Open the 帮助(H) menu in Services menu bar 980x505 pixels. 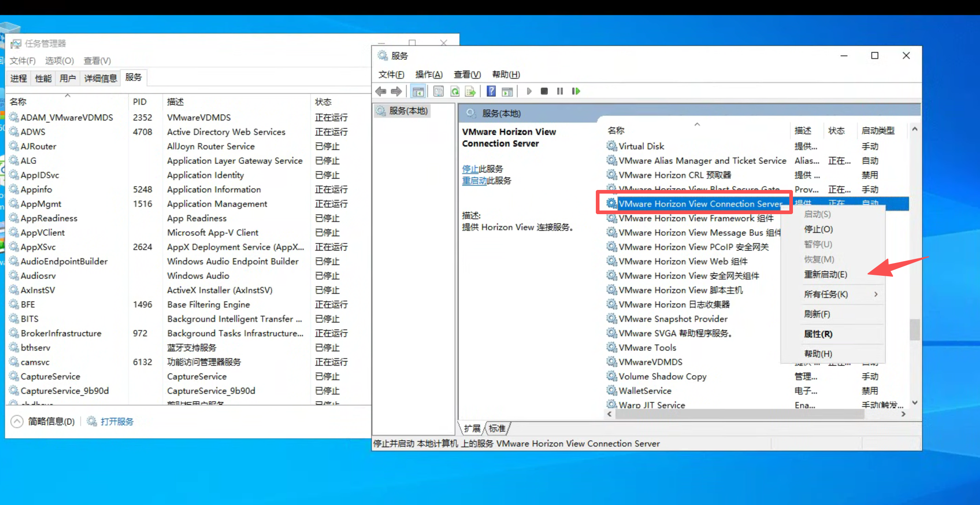[506, 74]
